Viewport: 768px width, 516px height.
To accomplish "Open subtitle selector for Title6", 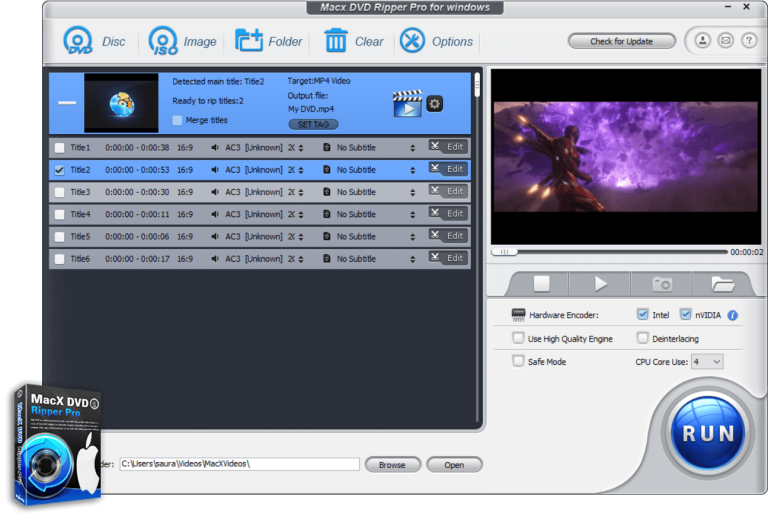I will 412,259.
